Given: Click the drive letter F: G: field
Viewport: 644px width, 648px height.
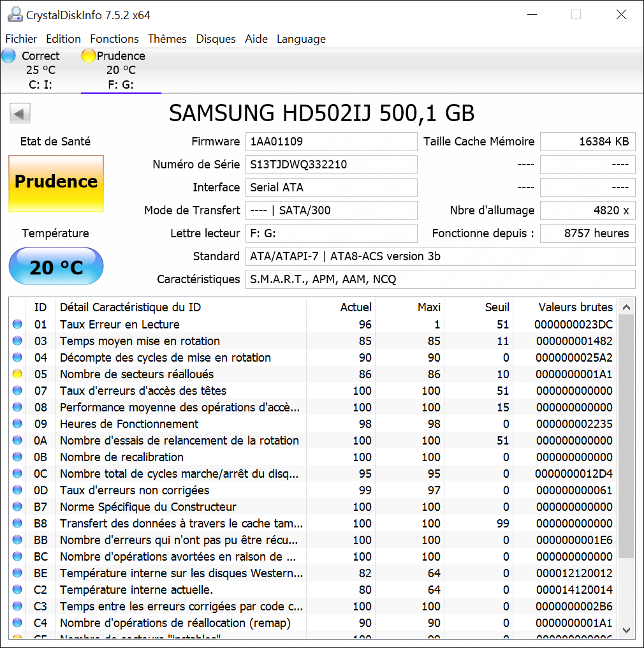Looking at the screenshot, I should (x=331, y=233).
